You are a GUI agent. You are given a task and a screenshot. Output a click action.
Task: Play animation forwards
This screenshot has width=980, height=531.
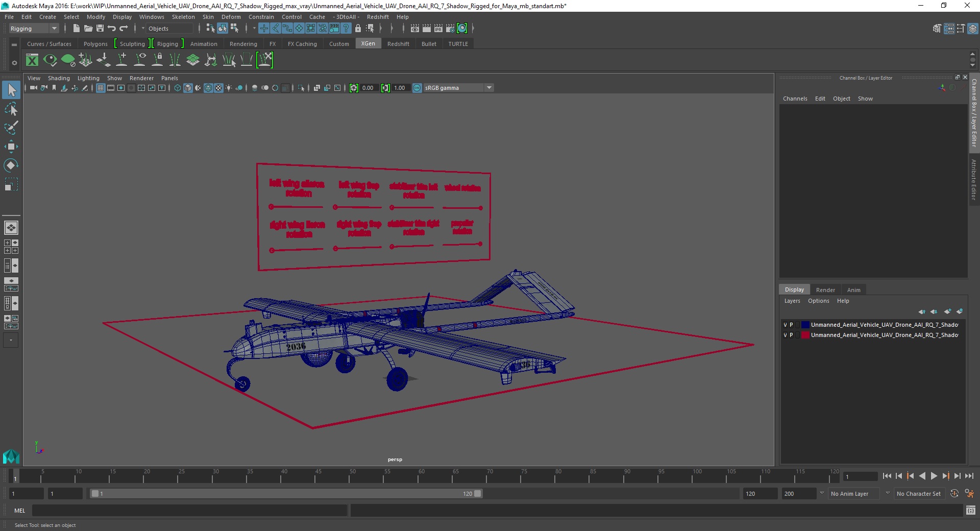(934, 476)
